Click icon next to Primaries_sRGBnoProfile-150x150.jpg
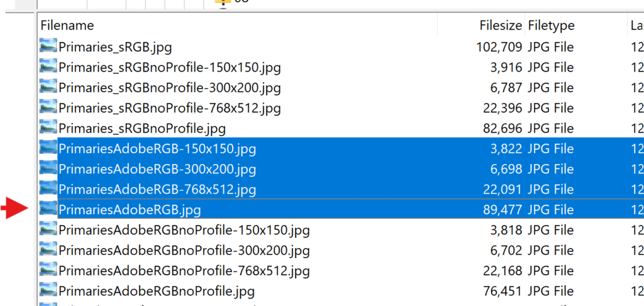Viewport: 644px width, 306px height. [x=48, y=65]
